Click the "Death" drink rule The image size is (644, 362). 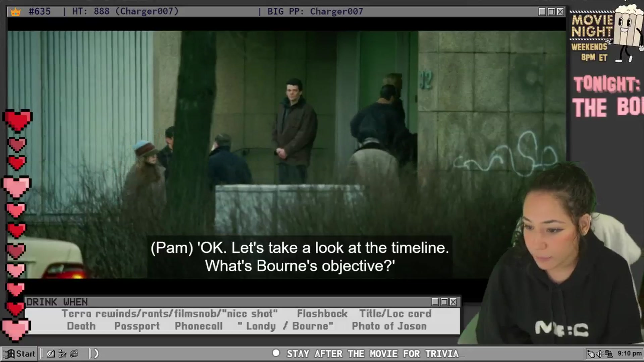tap(81, 326)
